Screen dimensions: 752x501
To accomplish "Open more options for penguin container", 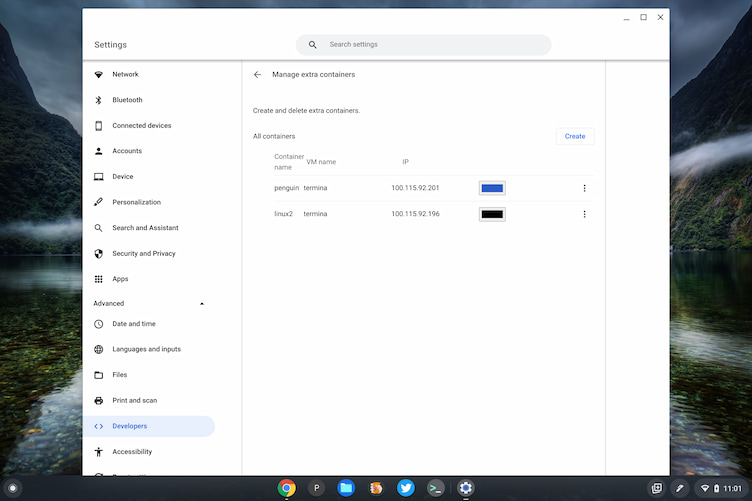I will click(584, 188).
